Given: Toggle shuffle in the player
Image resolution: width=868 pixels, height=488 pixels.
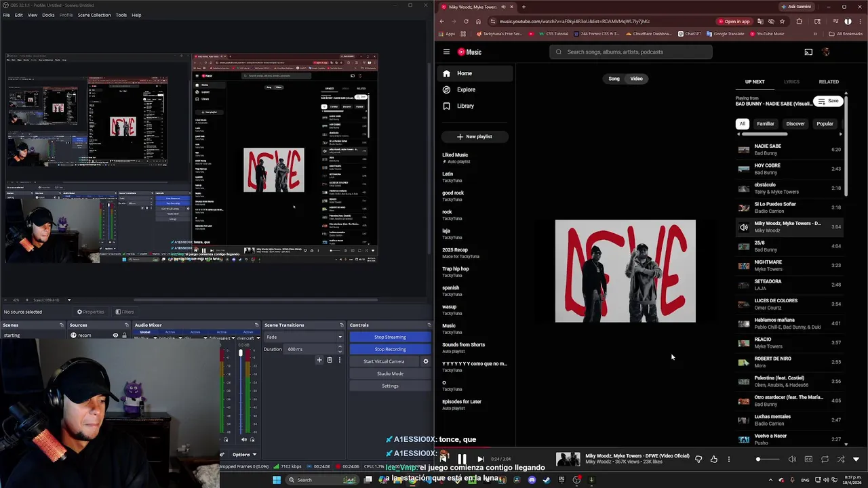Looking at the screenshot, I should pyautogui.click(x=841, y=460).
